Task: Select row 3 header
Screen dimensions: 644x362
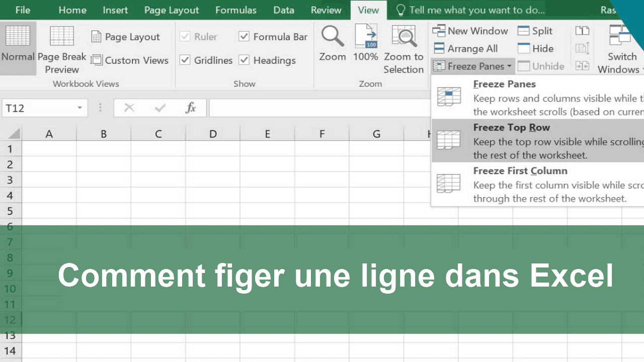Action: click(x=11, y=180)
